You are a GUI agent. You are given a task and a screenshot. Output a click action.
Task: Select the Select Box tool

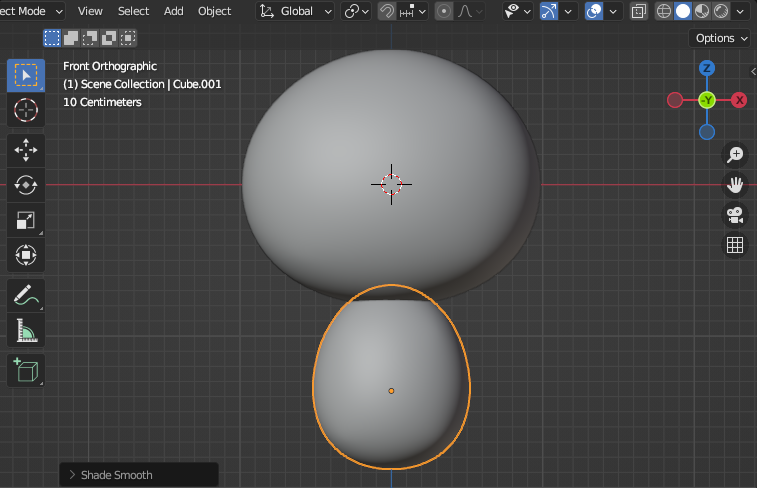tap(26, 76)
